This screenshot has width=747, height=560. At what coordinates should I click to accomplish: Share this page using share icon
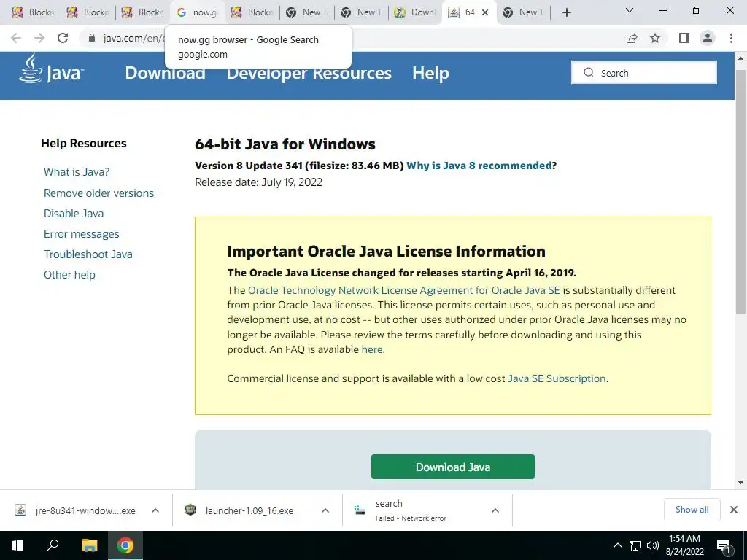pyautogui.click(x=632, y=38)
